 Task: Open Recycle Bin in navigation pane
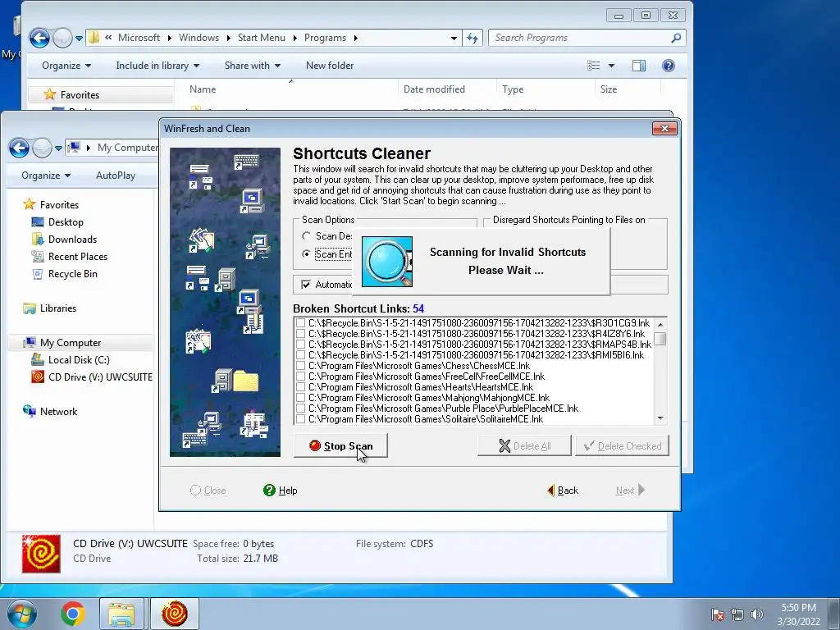coord(73,274)
